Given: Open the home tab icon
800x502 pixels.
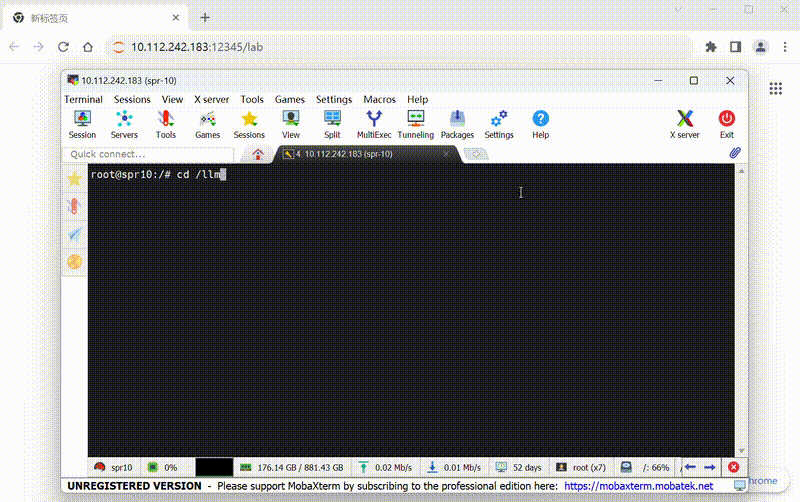Looking at the screenshot, I should (258, 154).
